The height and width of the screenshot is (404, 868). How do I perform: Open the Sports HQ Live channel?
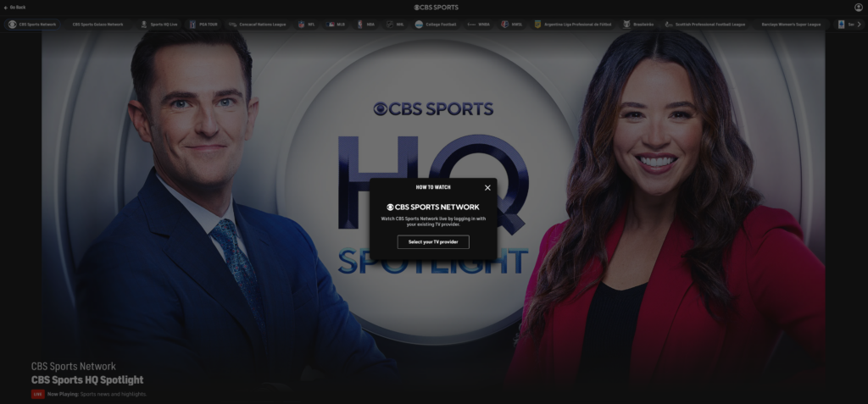pos(159,25)
